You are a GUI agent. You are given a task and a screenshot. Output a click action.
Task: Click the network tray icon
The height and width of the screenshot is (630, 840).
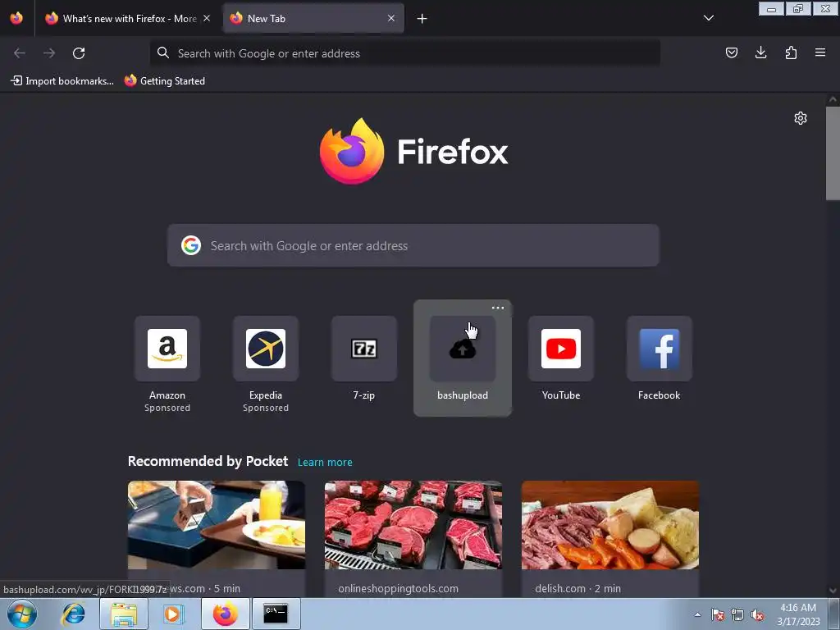pyautogui.click(x=737, y=615)
